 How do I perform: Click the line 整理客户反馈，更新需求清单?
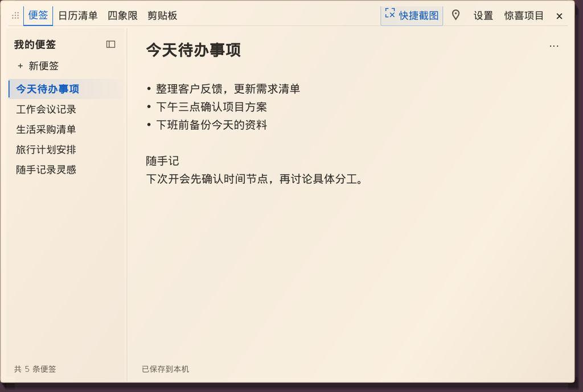coord(228,89)
